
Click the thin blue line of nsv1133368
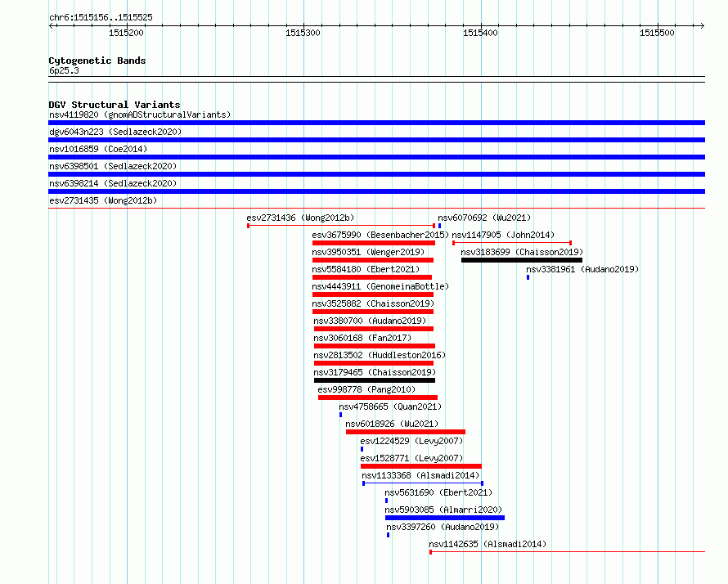423,483
